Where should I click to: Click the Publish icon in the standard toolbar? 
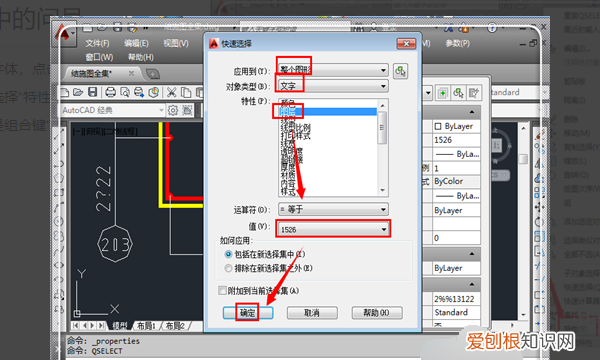coord(139,92)
